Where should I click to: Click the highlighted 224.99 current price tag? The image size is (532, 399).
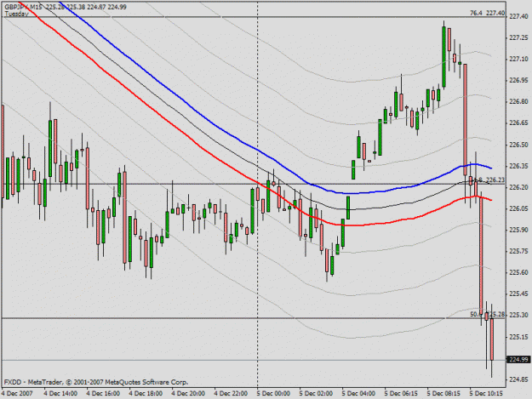[x=518, y=359]
